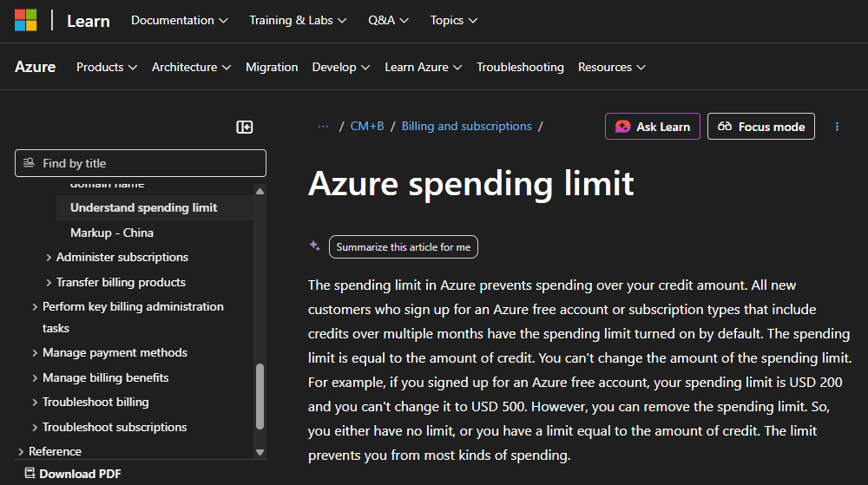Go to the Azure brand link

[36, 67]
